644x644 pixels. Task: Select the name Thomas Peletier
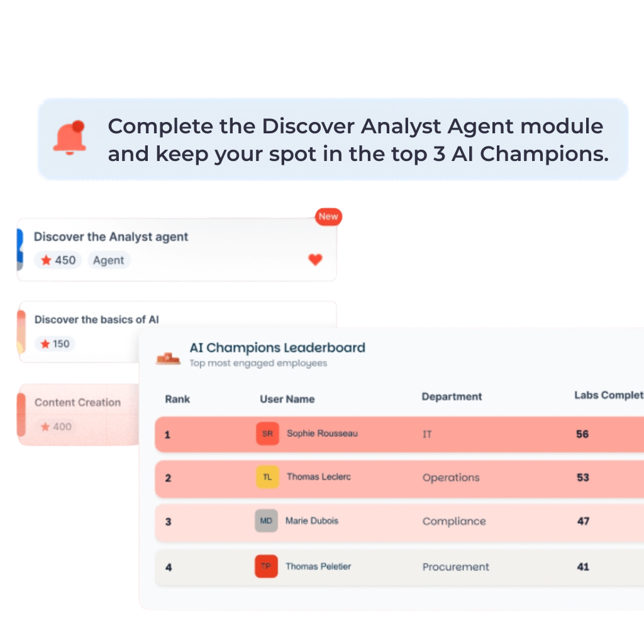[318, 567]
